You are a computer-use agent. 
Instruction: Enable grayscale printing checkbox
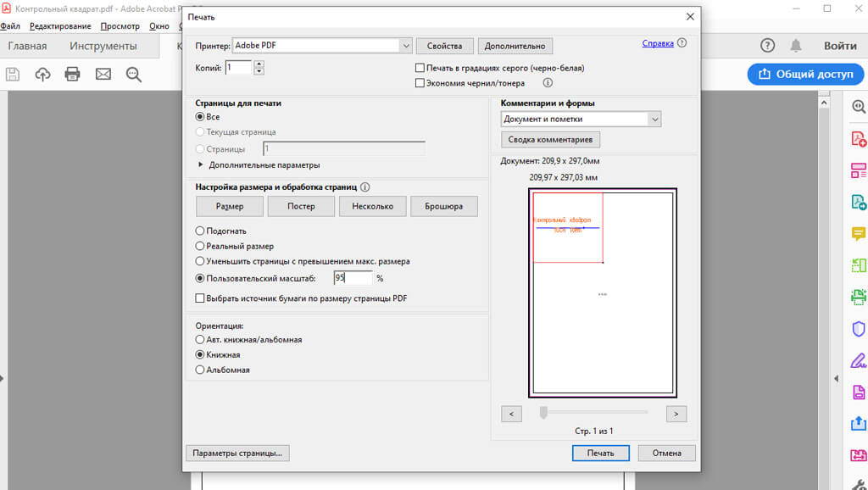(x=420, y=68)
